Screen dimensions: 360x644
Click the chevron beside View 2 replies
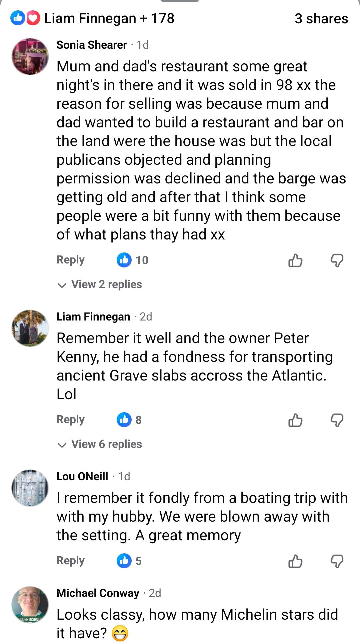coord(62,285)
